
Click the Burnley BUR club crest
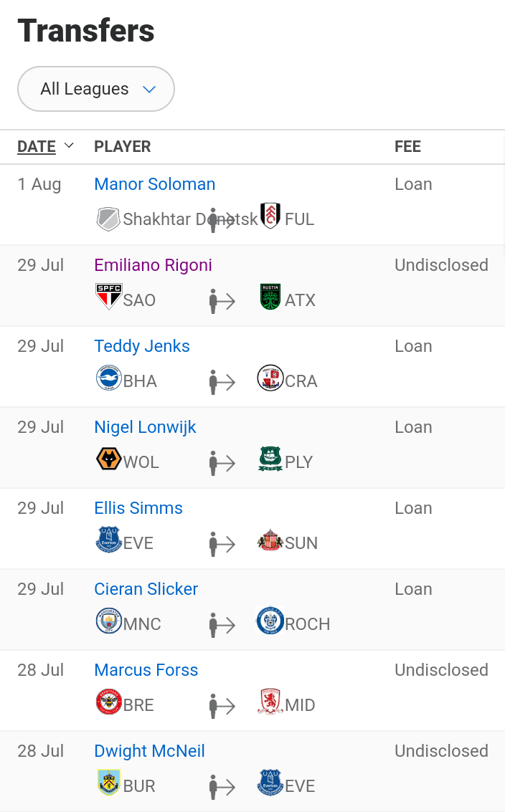(109, 783)
